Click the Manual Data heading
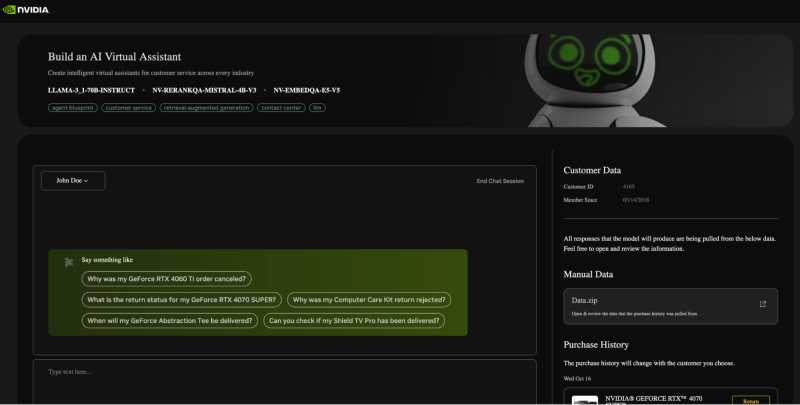This screenshot has width=800, height=405. (x=588, y=274)
